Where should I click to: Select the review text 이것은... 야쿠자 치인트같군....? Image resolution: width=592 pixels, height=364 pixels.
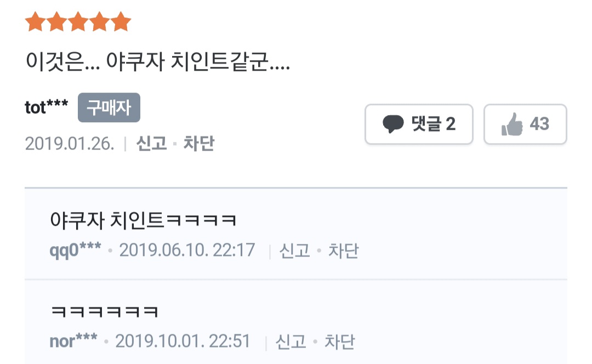pyautogui.click(x=158, y=61)
